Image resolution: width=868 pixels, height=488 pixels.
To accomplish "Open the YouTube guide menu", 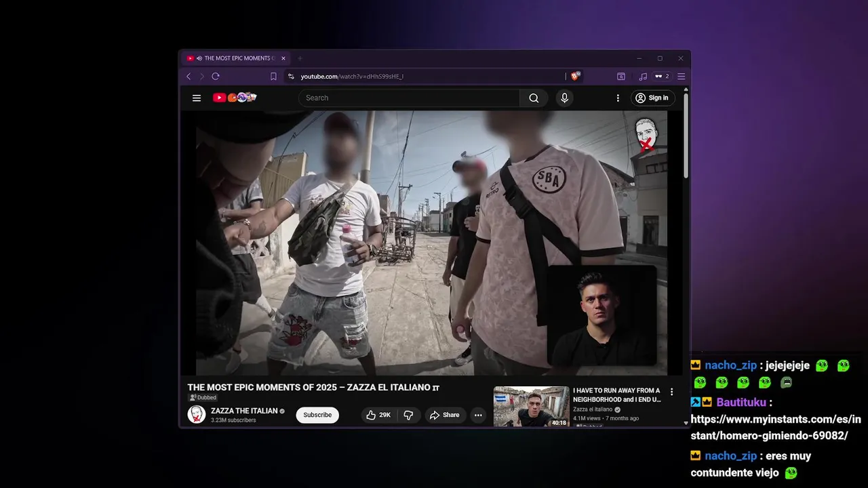I will 197,98.
